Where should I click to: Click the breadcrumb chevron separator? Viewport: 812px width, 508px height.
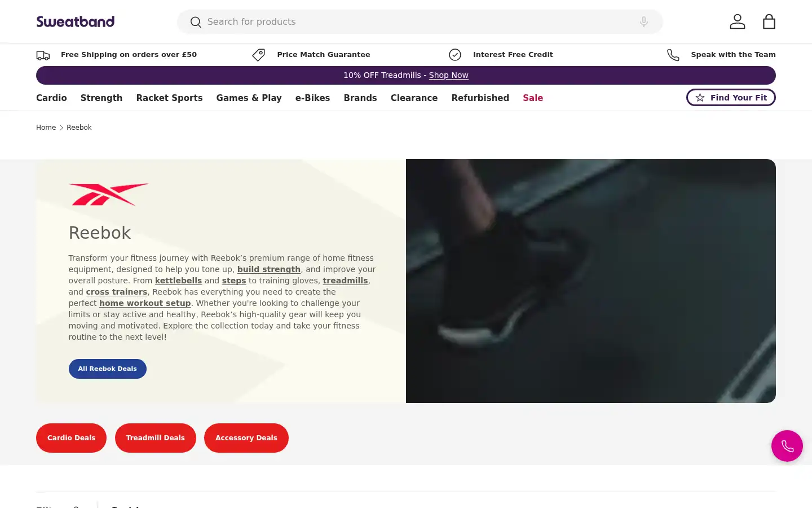(x=61, y=128)
